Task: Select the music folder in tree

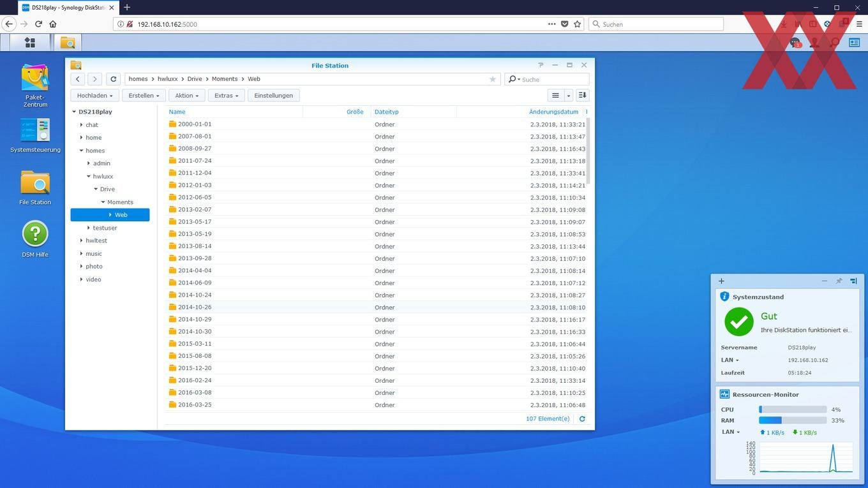Action: [x=94, y=253]
